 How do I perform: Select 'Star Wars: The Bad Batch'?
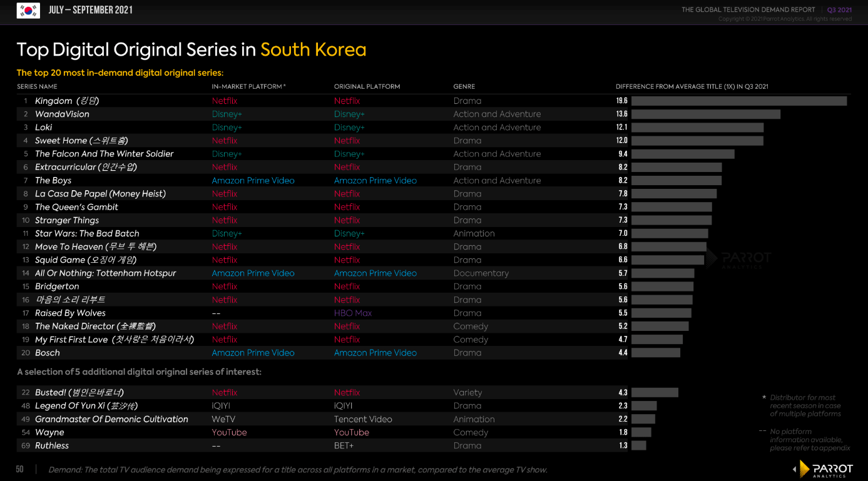coord(87,233)
